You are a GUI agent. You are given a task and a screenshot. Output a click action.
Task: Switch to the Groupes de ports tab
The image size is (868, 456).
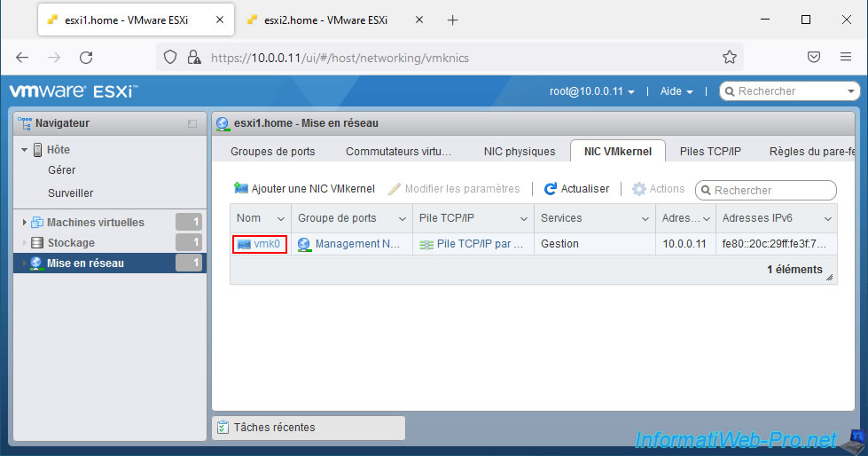272,152
